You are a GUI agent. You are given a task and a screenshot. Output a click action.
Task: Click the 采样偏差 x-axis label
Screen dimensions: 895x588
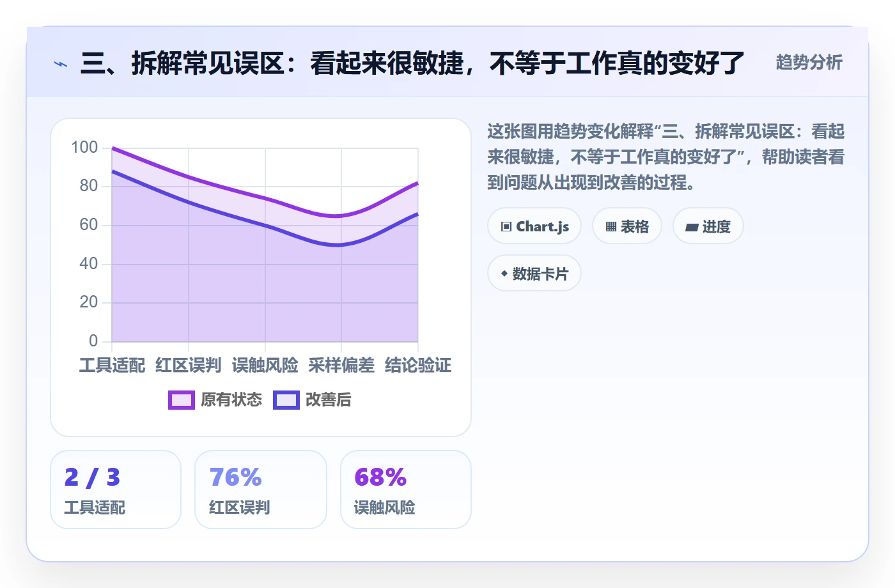click(341, 365)
